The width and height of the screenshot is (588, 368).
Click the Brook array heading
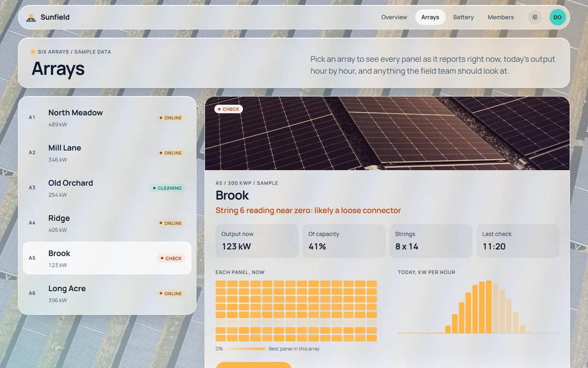click(232, 195)
